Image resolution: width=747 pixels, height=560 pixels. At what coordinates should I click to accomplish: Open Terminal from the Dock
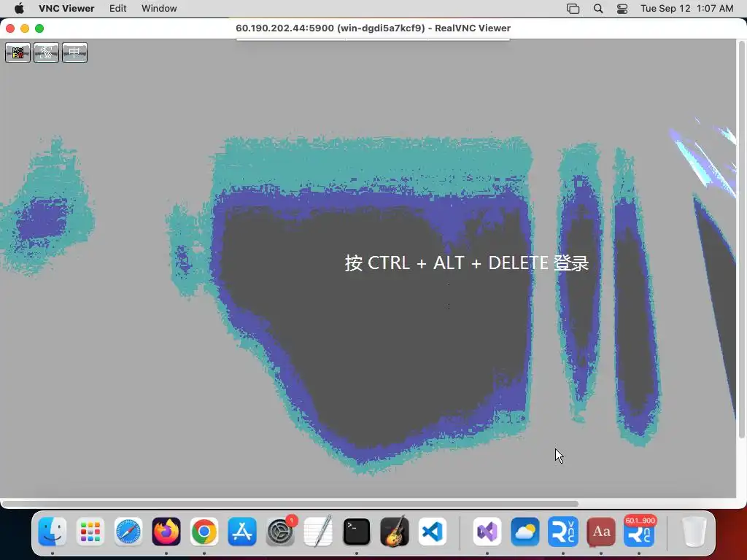(356, 532)
